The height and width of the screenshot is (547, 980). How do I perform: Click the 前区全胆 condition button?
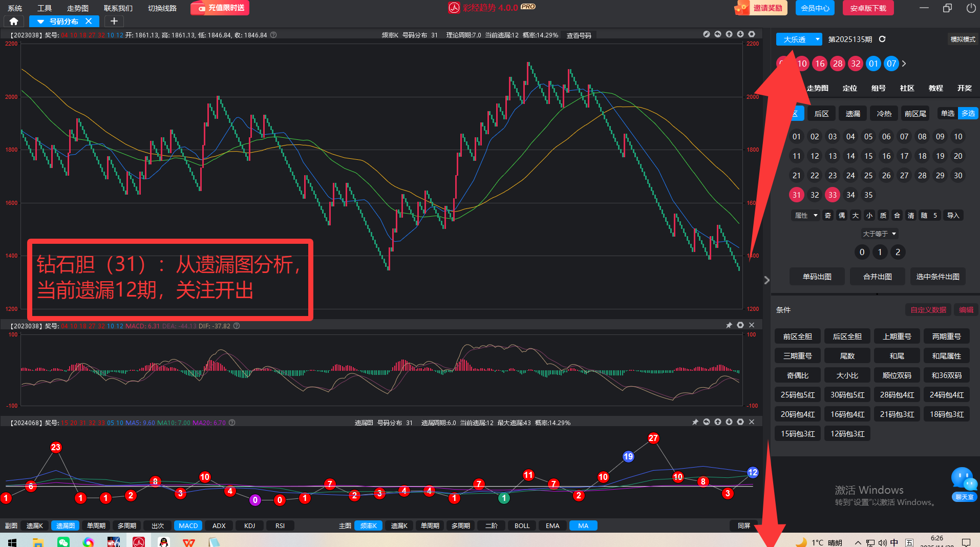[797, 336]
